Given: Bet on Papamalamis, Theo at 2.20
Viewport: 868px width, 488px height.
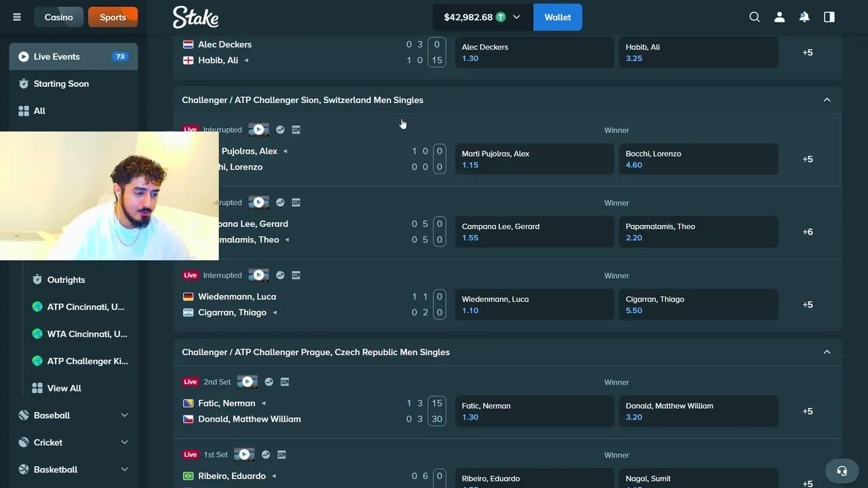Looking at the screenshot, I should pos(698,232).
